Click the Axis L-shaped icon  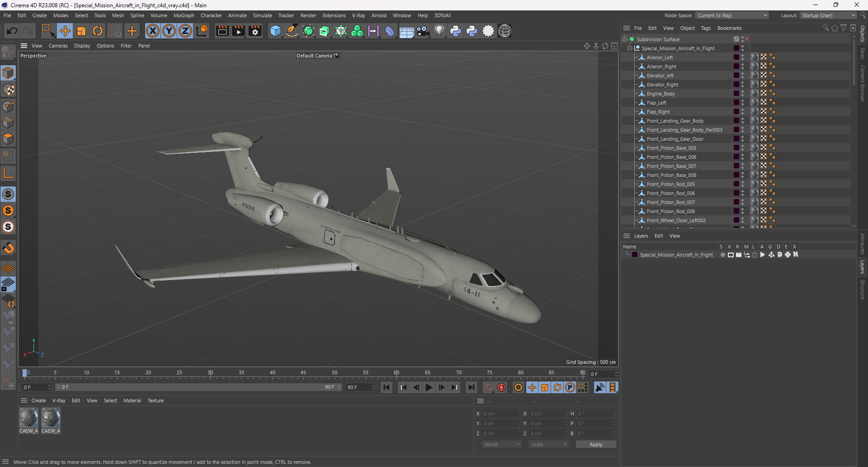pyautogui.click(x=8, y=173)
